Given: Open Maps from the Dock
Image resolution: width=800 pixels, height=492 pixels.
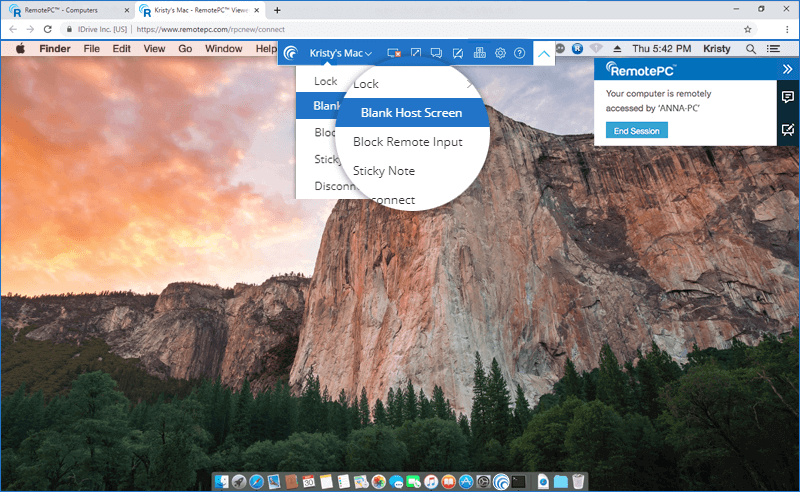Looking at the screenshot, I should point(361,481).
